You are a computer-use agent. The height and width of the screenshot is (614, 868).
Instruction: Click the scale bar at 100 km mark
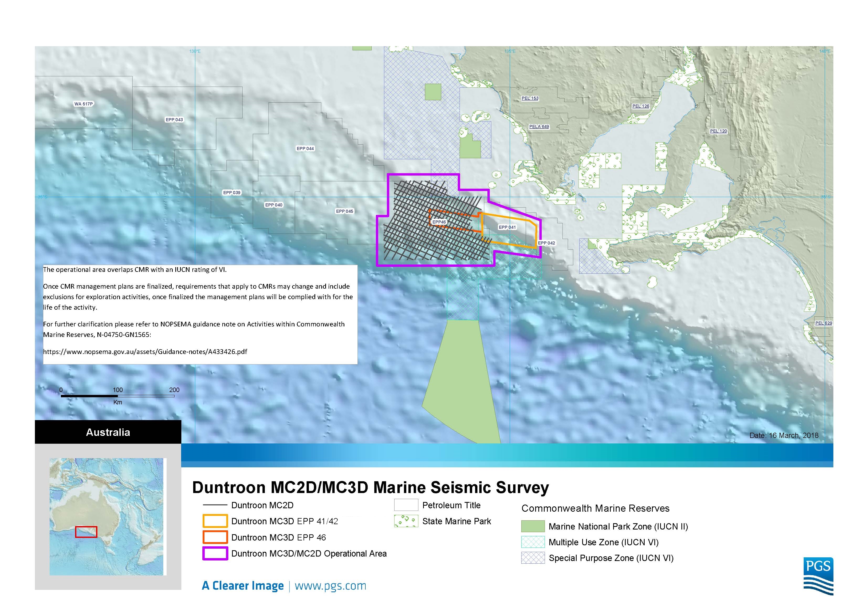point(118,396)
